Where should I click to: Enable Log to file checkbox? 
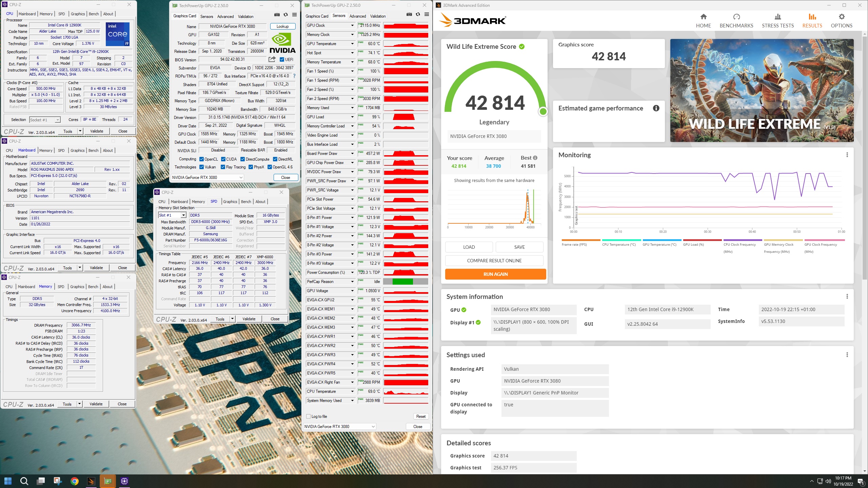coord(308,416)
